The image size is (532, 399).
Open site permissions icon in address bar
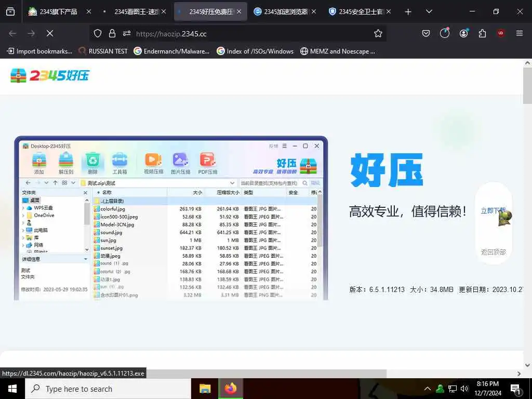(x=127, y=33)
